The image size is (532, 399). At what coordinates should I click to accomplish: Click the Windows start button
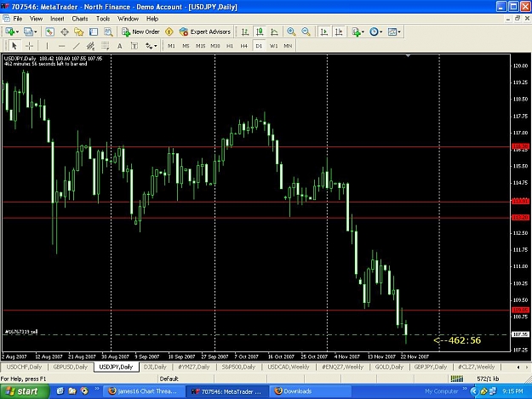[23, 391]
